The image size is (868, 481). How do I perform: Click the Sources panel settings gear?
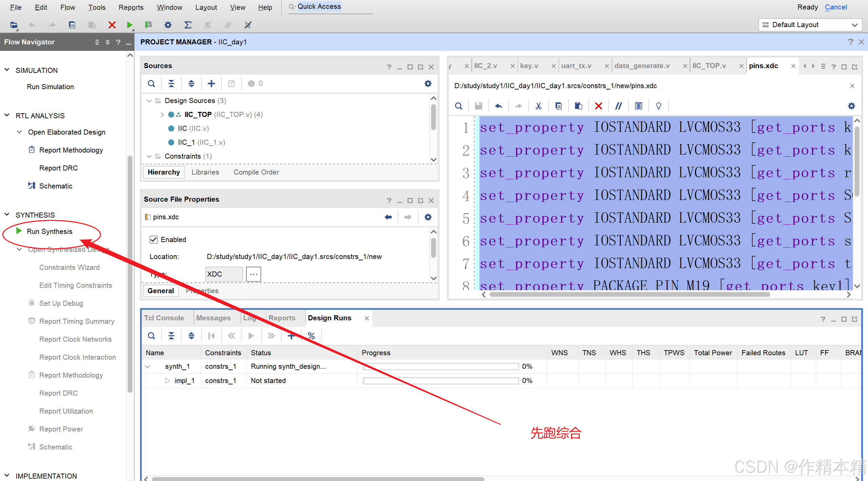click(x=428, y=83)
